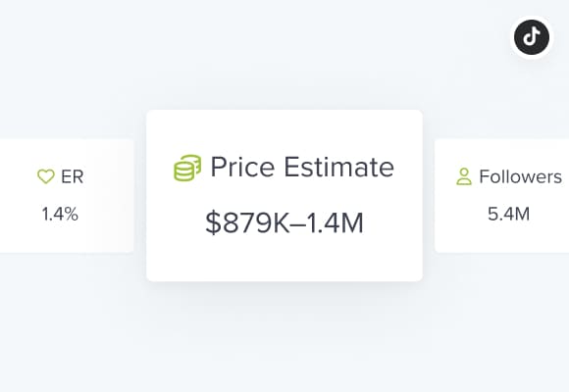Open the Followers stat card
This screenshot has height=392, width=569.
pyautogui.click(x=502, y=196)
